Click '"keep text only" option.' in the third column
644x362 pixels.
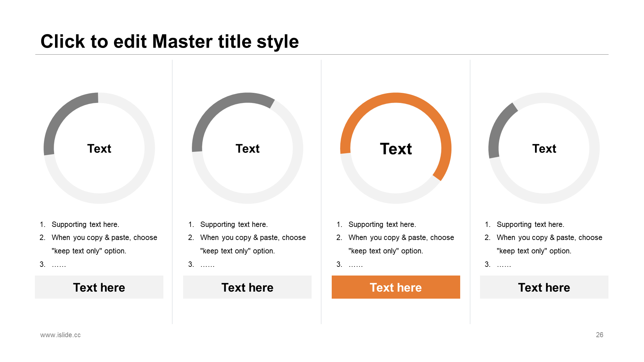point(386,251)
